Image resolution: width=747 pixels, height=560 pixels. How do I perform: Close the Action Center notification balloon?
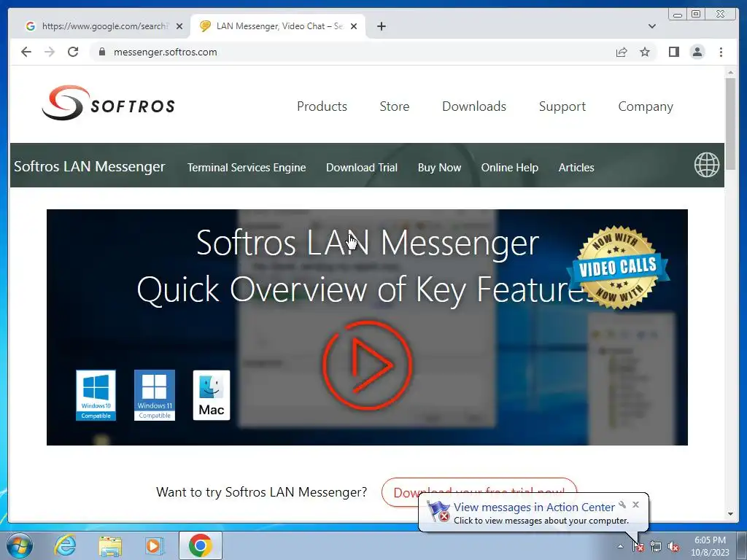[x=635, y=505]
